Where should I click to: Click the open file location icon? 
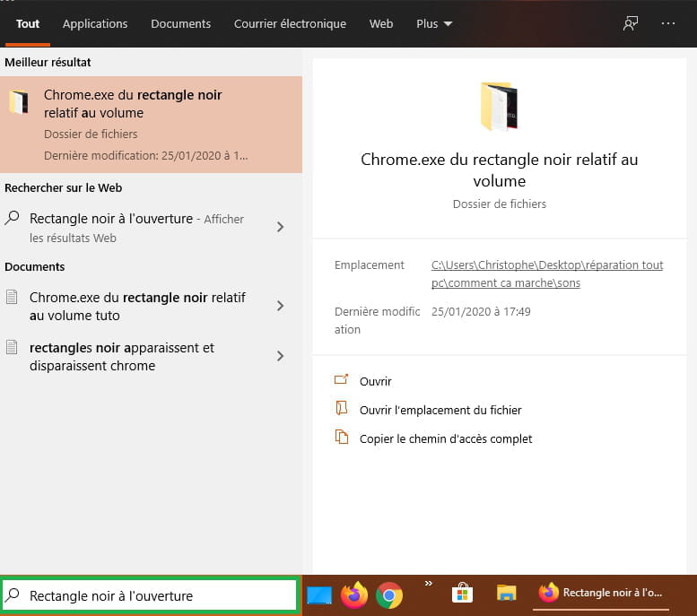click(342, 408)
